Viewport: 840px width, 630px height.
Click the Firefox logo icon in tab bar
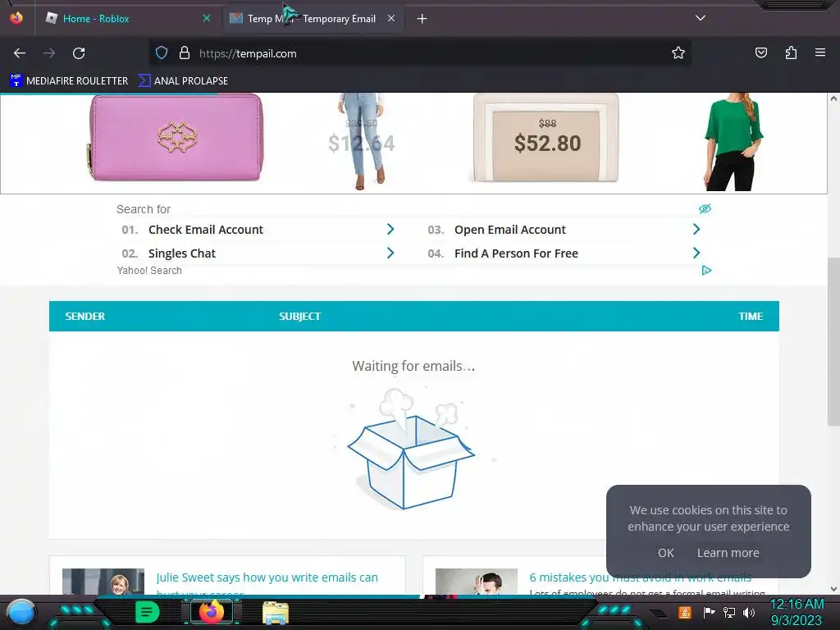coord(16,18)
